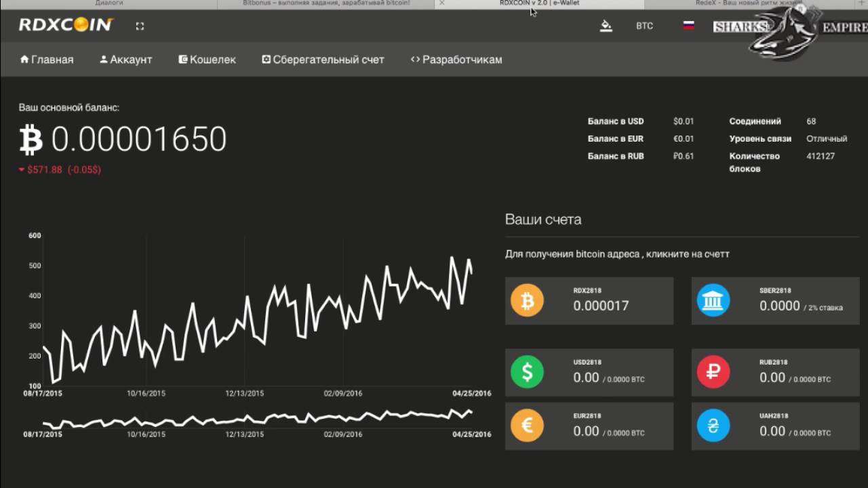Open the SBER2818 savings account card

(x=776, y=300)
